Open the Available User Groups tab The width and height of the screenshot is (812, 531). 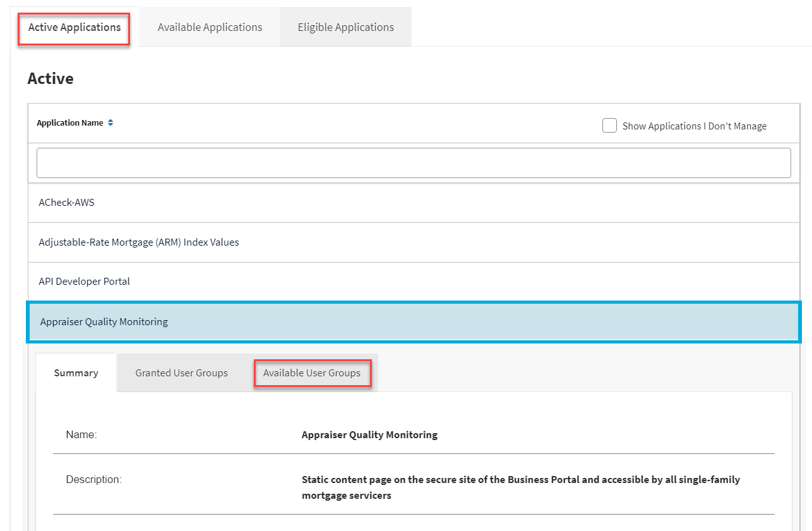313,373
